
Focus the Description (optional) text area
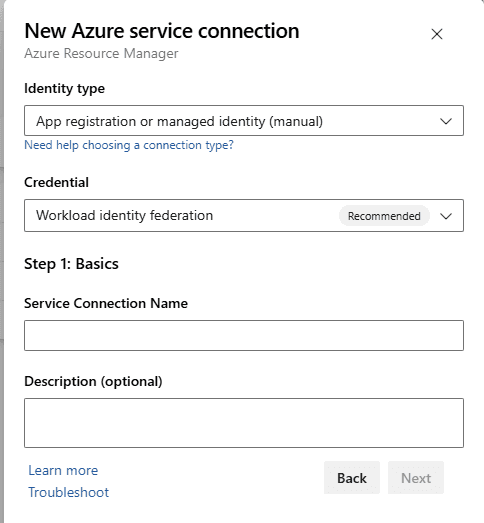pos(244,423)
